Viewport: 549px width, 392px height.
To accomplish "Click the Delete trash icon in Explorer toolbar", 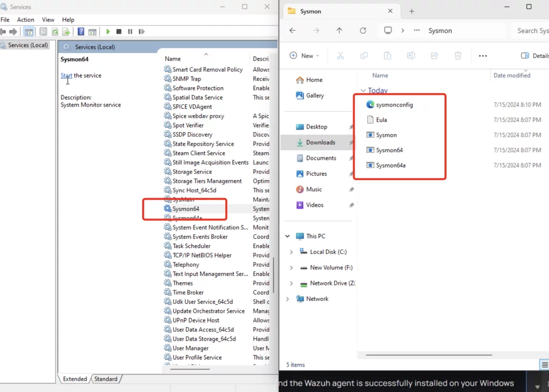I will click(x=458, y=56).
